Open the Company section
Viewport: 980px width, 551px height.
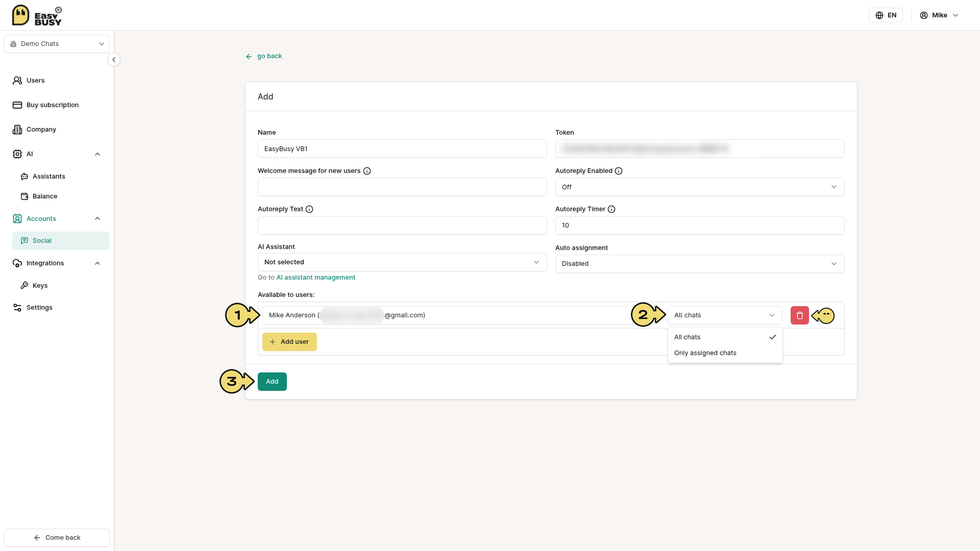pos(41,130)
